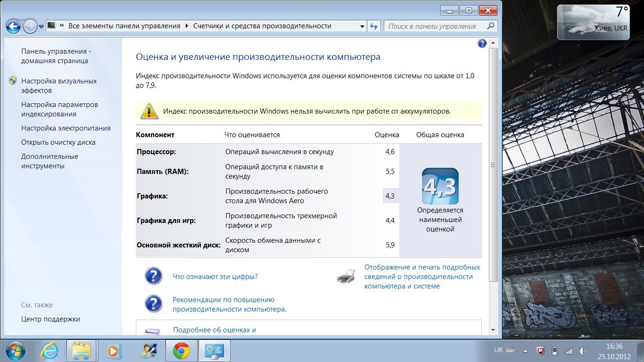Click the Show desktop strip after the clock
Image resolution: width=644 pixels, height=362 pixels.
click(641, 351)
